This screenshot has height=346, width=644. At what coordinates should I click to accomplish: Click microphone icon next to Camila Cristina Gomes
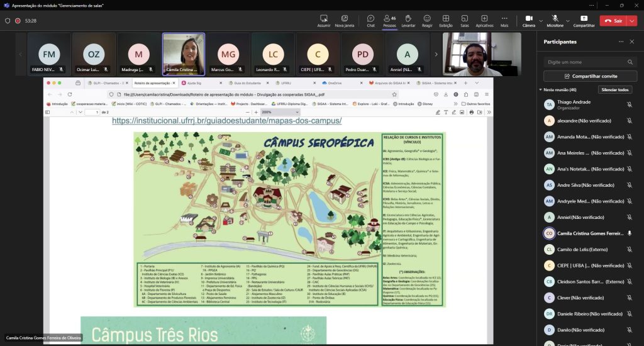click(629, 233)
